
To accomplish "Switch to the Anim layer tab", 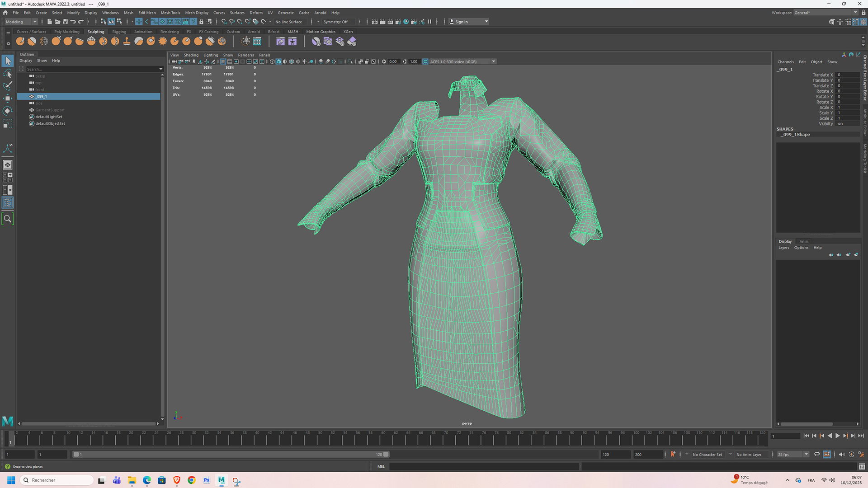I will (x=804, y=241).
